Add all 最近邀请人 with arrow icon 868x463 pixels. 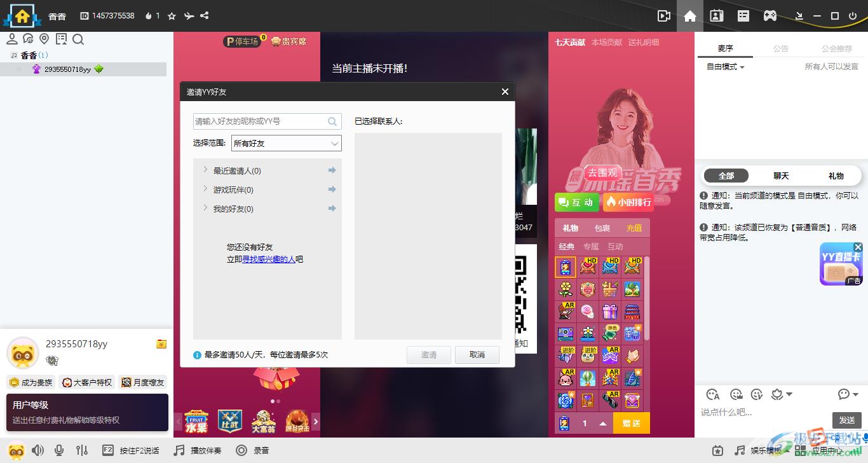pyautogui.click(x=332, y=170)
